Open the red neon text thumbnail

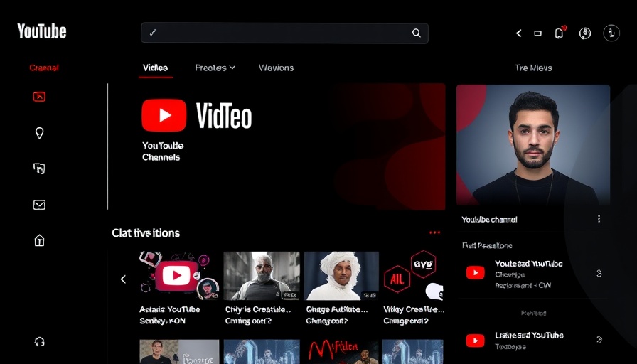point(341,352)
